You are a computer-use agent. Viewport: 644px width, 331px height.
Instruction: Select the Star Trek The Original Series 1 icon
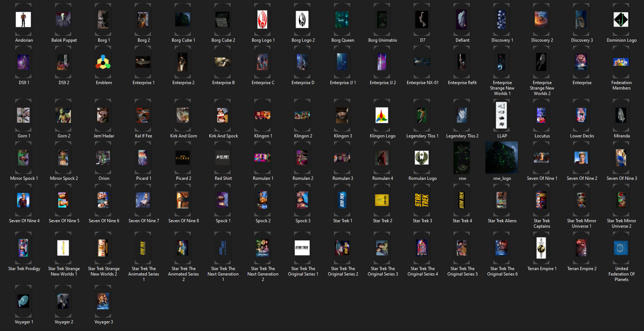[x=302, y=248]
